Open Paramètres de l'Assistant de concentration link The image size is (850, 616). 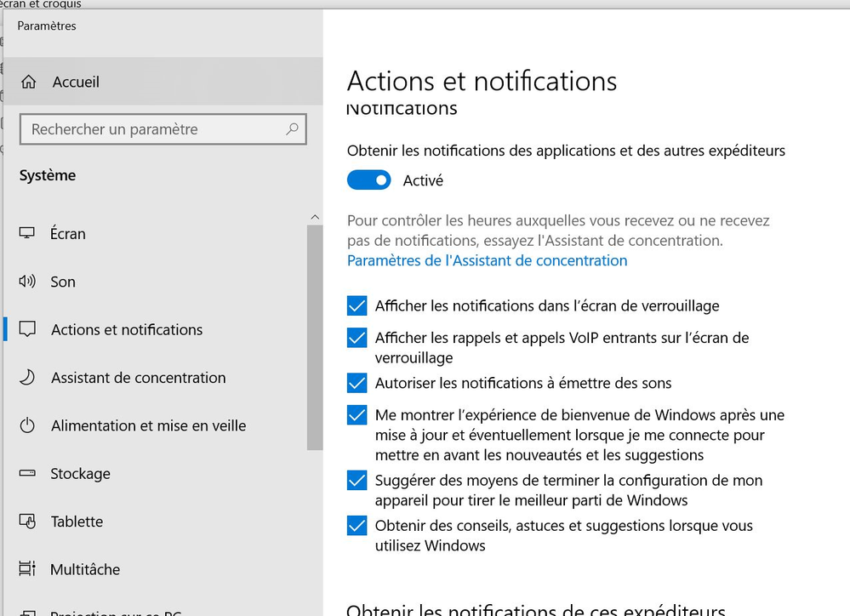click(x=487, y=260)
